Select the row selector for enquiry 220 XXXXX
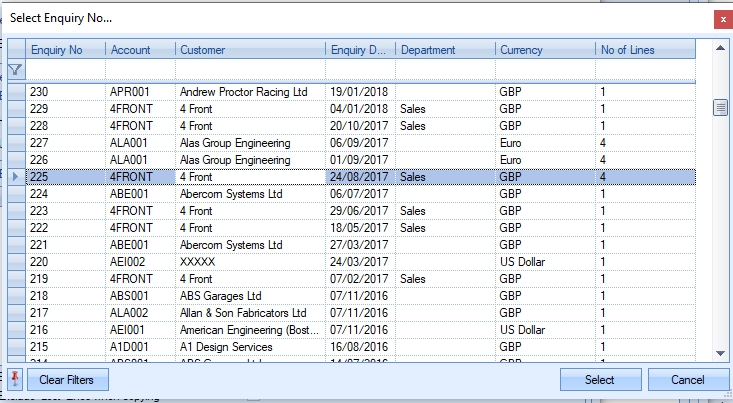The image size is (733, 403). tap(16, 262)
